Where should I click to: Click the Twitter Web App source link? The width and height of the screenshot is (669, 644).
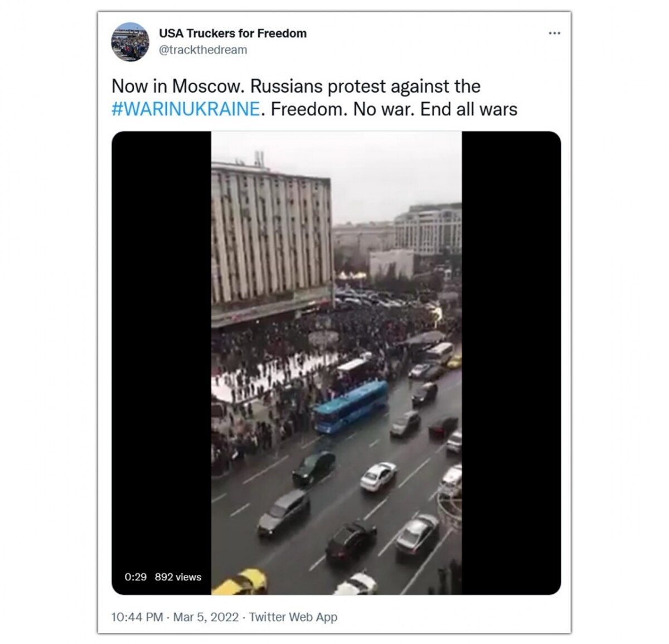[293, 617]
